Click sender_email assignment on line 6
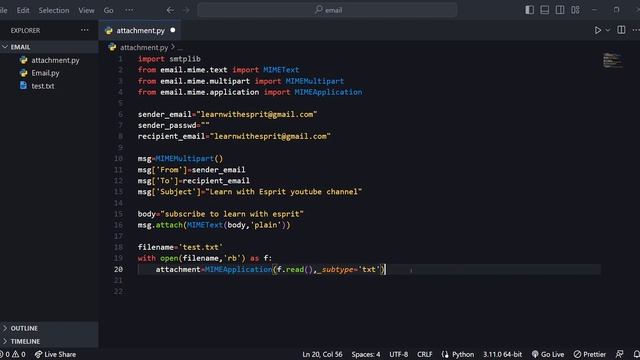640x360 pixels. (227, 114)
